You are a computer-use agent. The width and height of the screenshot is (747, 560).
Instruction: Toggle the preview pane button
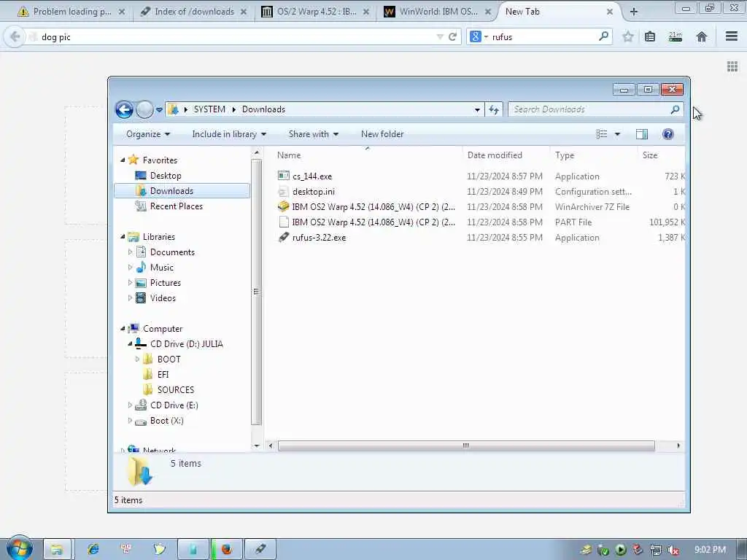(642, 134)
